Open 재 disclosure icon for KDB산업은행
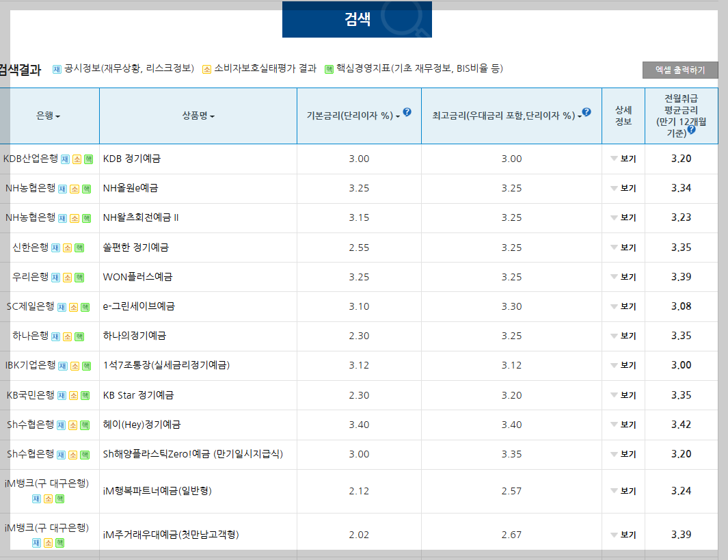 [66, 159]
